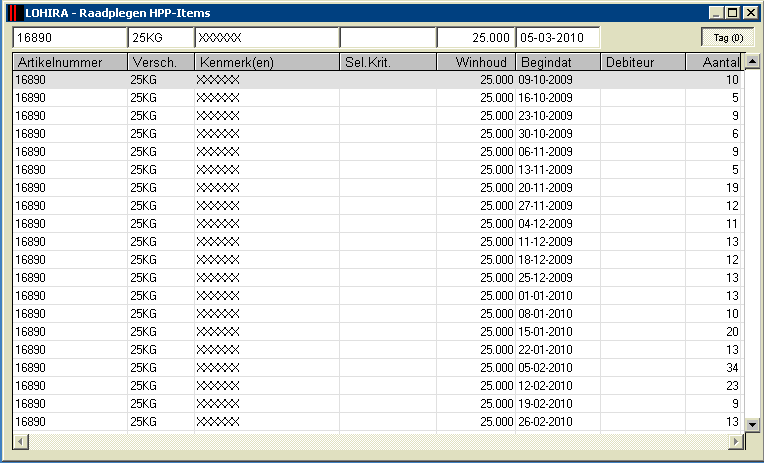Image resolution: width=764 pixels, height=463 pixels.
Task: Select the row dated 22-01-2010
Action: tap(377, 350)
